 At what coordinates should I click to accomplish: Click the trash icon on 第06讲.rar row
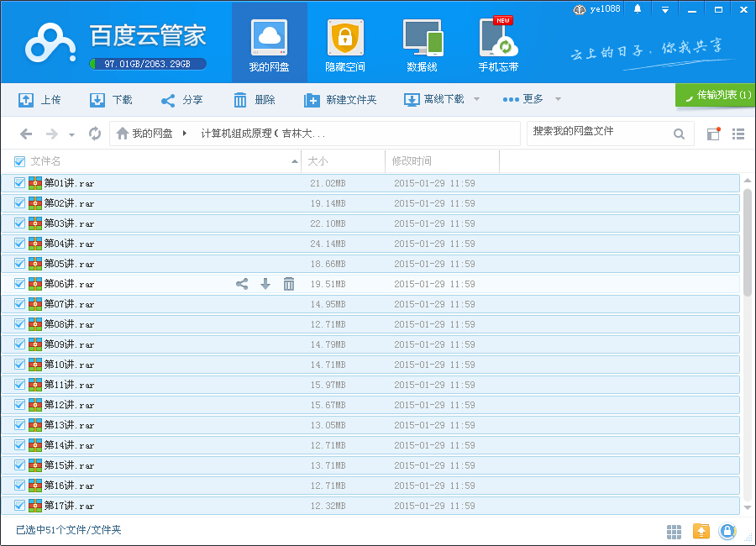point(289,284)
